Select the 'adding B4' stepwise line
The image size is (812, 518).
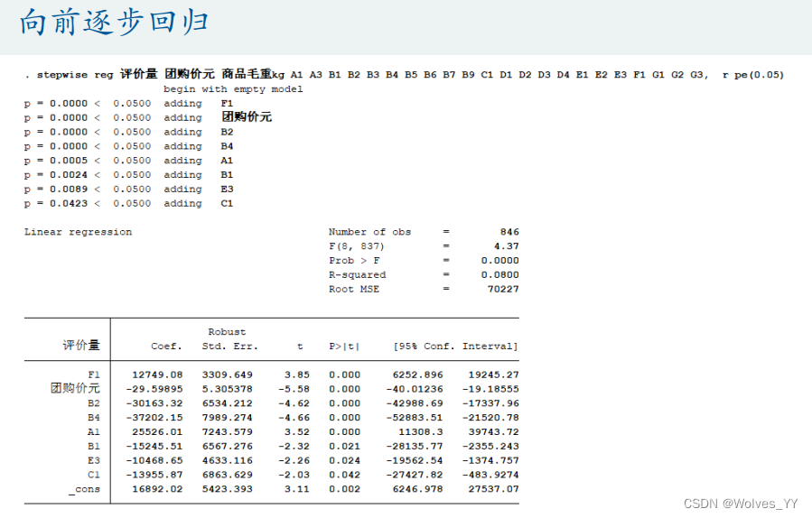click(128, 146)
